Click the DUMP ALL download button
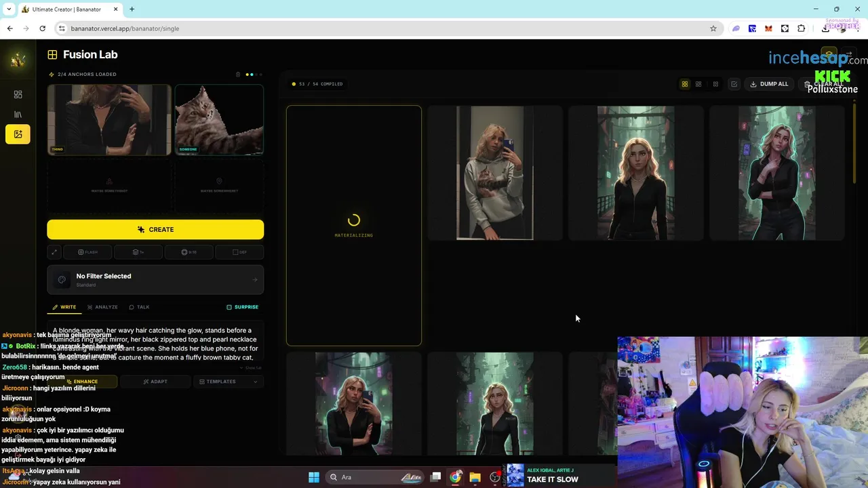 point(769,84)
